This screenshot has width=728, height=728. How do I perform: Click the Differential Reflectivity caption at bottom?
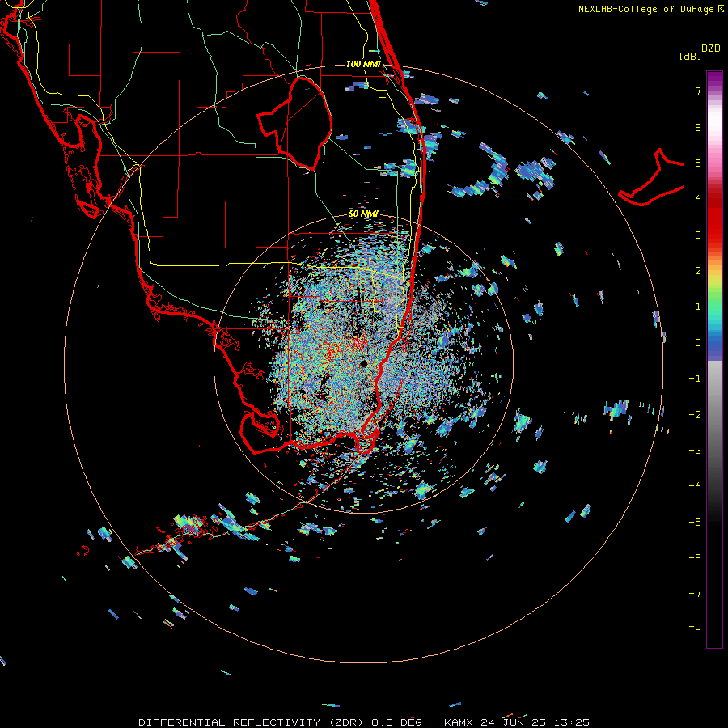(x=364, y=722)
